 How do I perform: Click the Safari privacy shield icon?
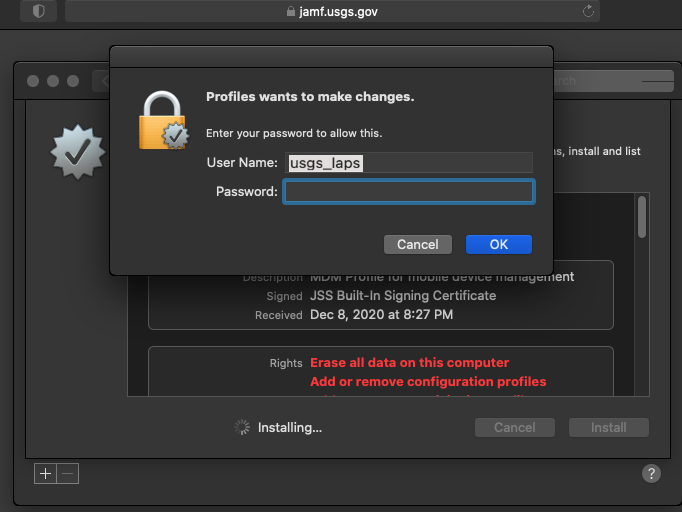click(39, 11)
